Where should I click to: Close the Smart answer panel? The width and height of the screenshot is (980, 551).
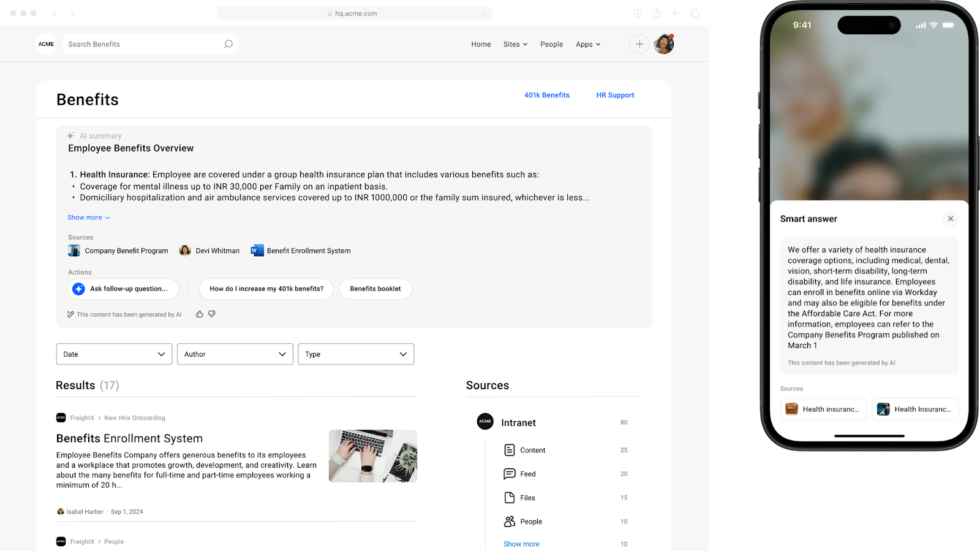coord(951,219)
